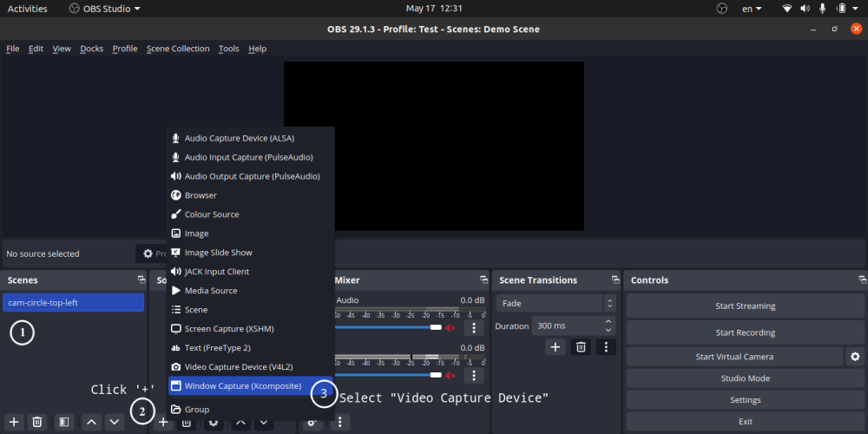Open the File menu
The height and width of the screenshot is (434, 868).
coord(13,49)
